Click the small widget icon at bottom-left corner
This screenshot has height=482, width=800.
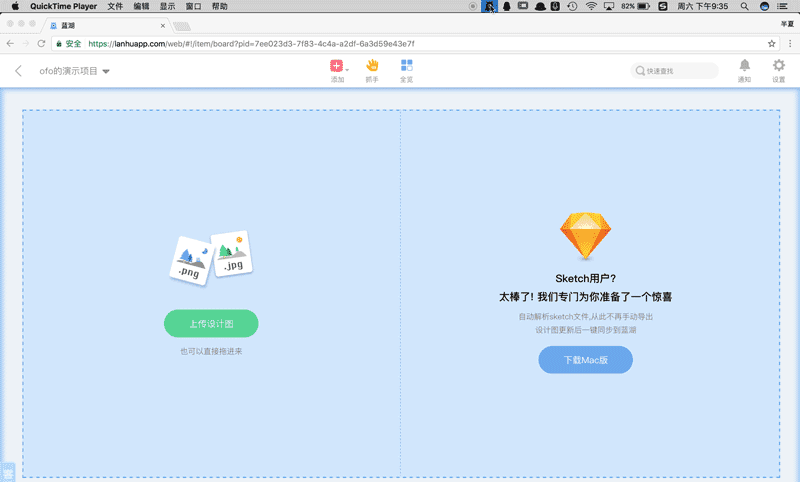[x=8, y=472]
